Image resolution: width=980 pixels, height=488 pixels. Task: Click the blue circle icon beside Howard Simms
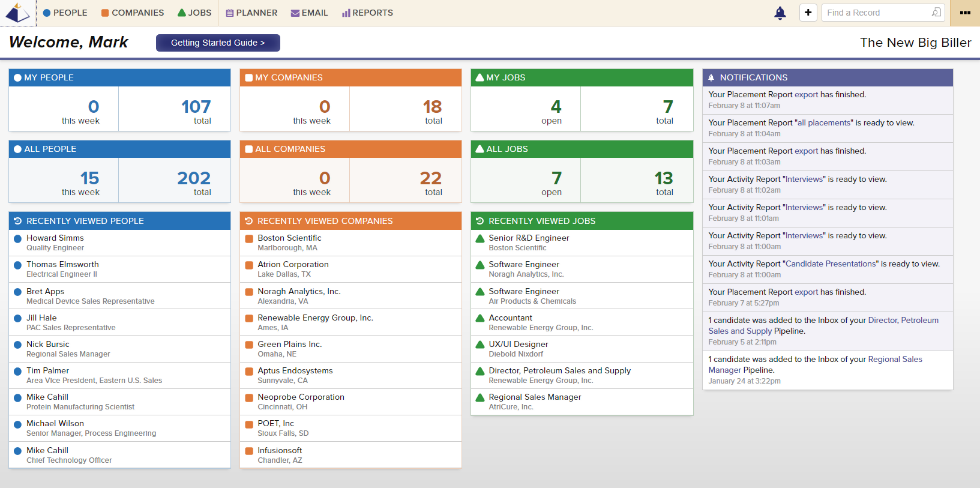(17, 239)
